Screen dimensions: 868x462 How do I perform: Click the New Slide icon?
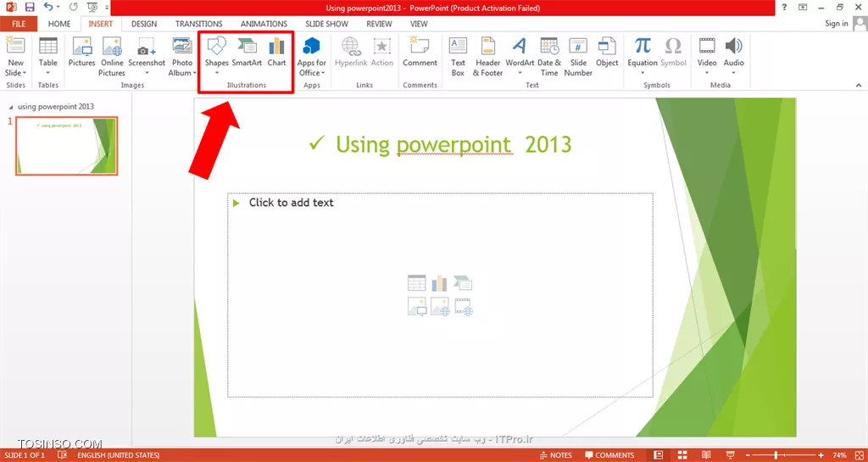click(x=15, y=46)
